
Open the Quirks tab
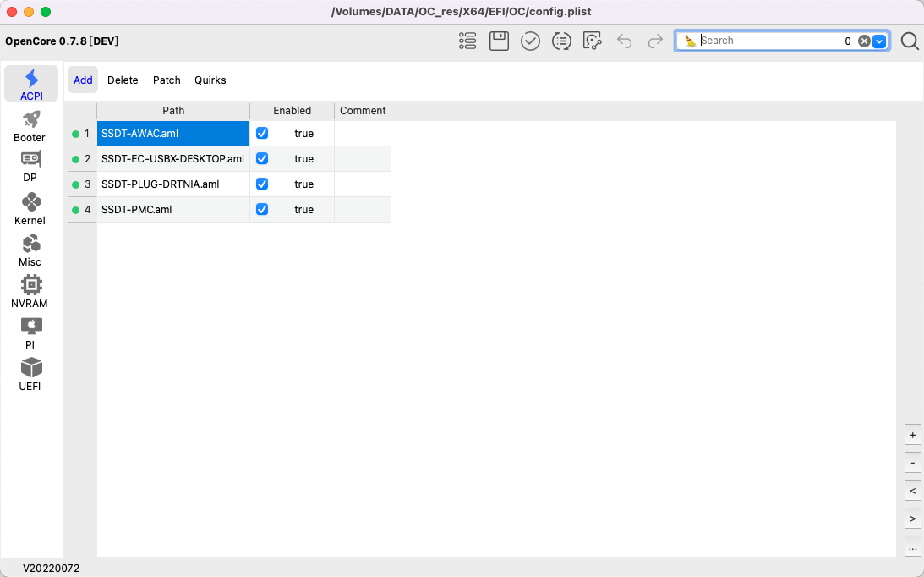pyautogui.click(x=210, y=80)
